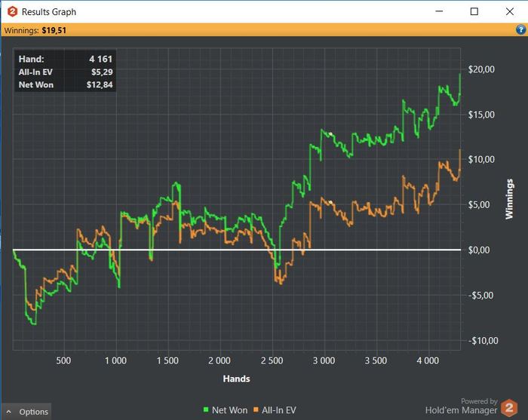Click the 2 000 hands x-axis label

pyautogui.click(x=219, y=360)
